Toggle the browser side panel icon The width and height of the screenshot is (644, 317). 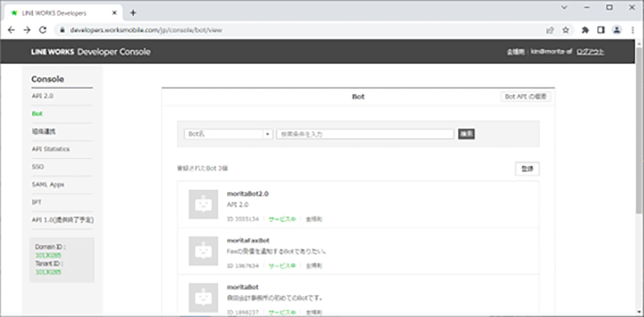[x=601, y=30]
